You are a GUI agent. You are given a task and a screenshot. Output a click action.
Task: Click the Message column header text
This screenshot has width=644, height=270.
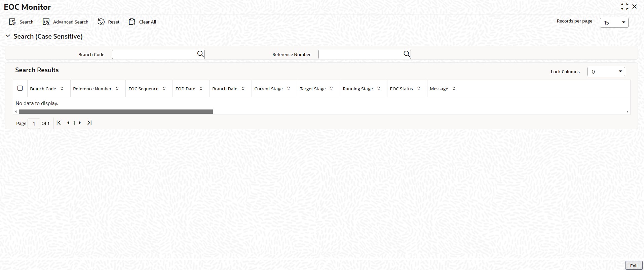coord(439,89)
